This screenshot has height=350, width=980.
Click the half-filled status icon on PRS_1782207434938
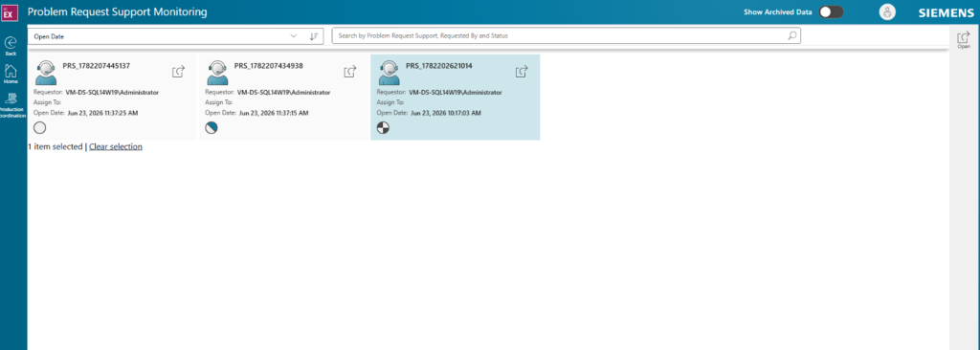pos(212,128)
